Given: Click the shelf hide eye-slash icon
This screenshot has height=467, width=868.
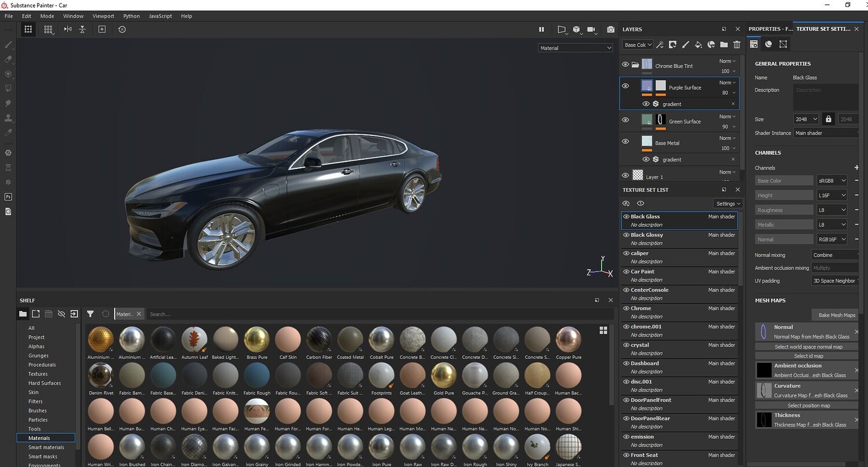Looking at the screenshot, I should tap(61, 314).
